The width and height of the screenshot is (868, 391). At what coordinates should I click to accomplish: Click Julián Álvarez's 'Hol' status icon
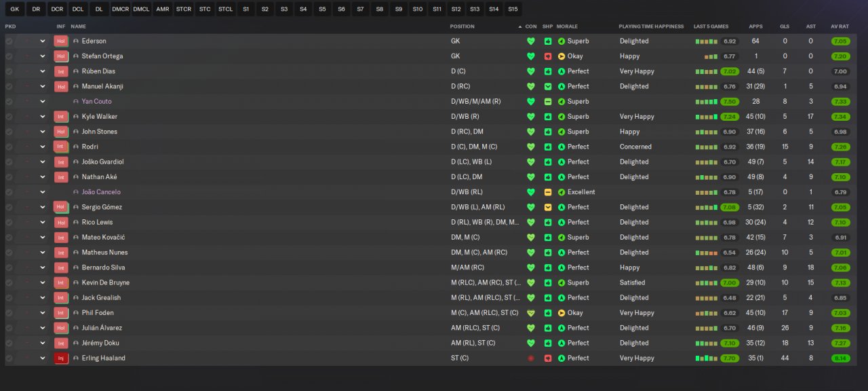[60, 328]
